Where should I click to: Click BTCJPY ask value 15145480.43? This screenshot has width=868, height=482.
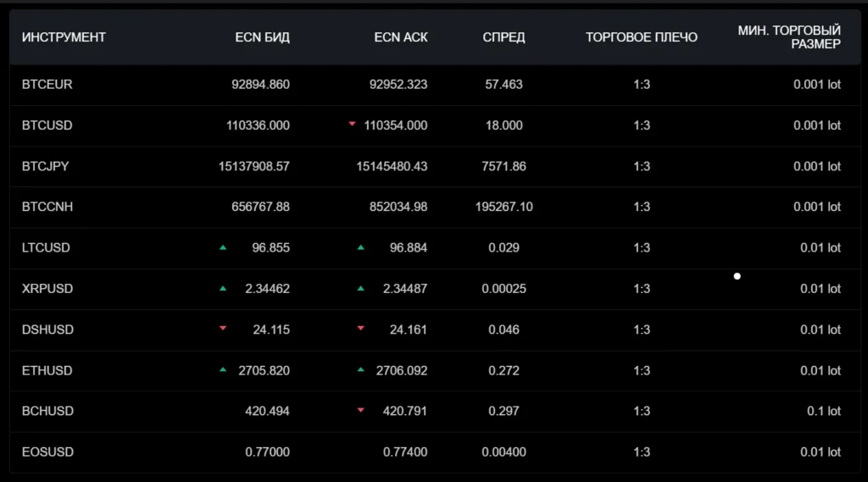392,167
